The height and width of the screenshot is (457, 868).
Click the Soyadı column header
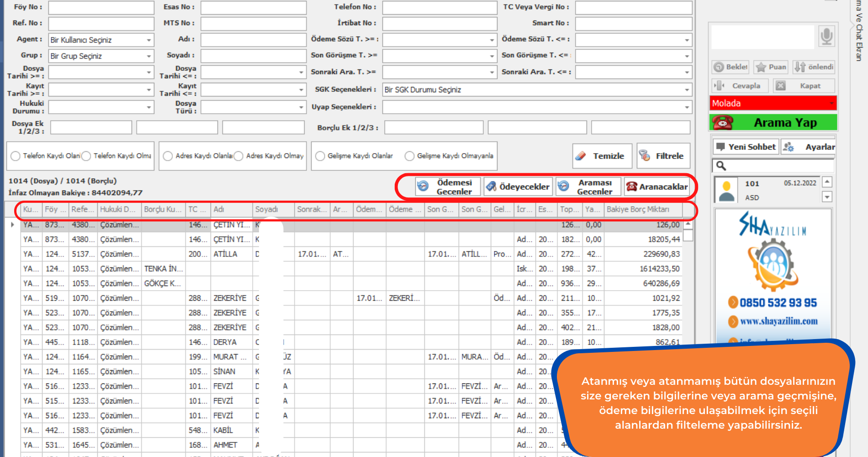click(x=273, y=209)
